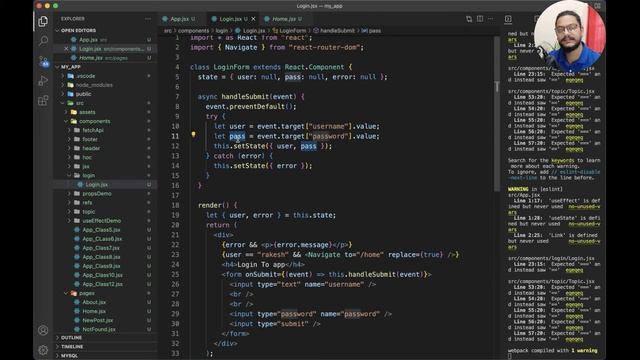Viewport: 640px width, 360px height.
Task: Click 'components' in the breadcrumb
Action: [x=193, y=31]
